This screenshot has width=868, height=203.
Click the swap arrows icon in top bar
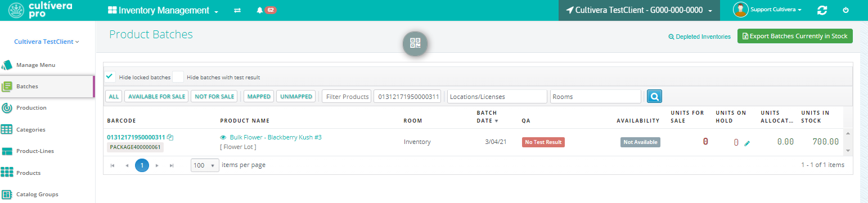pyautogui.click(x=237, y=10)
